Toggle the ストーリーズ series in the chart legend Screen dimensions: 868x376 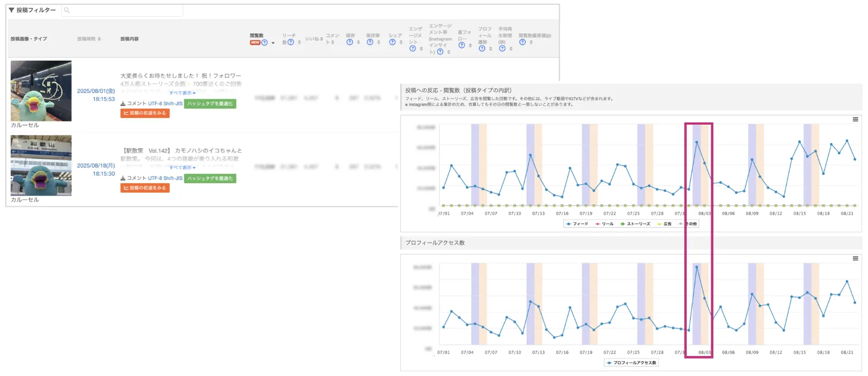click(635, 224)
